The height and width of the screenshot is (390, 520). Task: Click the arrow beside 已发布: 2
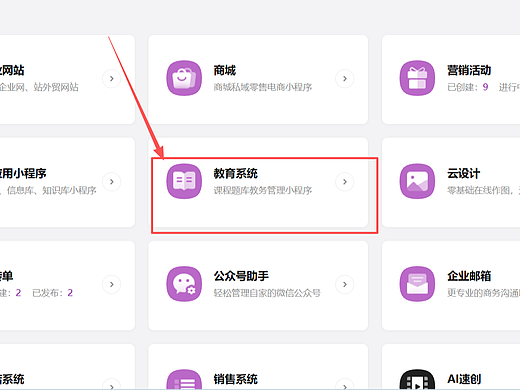[111, 284]
